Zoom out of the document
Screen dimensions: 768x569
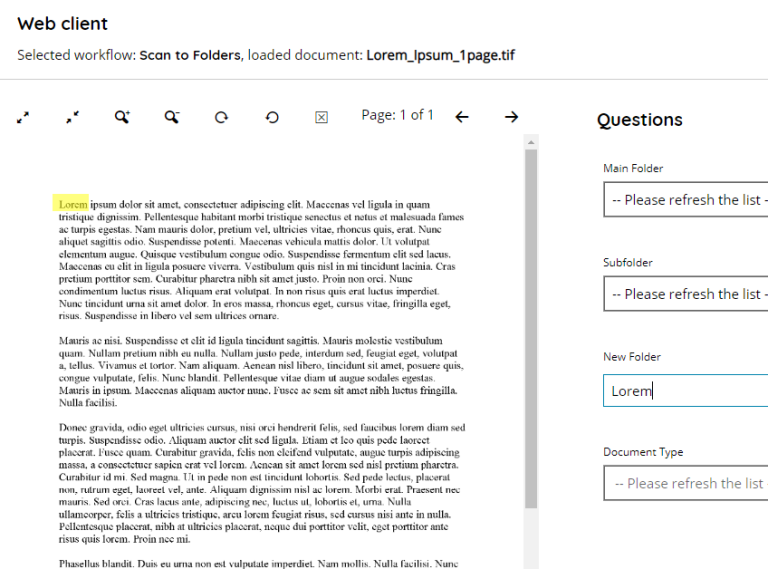[x=172, y=117]
